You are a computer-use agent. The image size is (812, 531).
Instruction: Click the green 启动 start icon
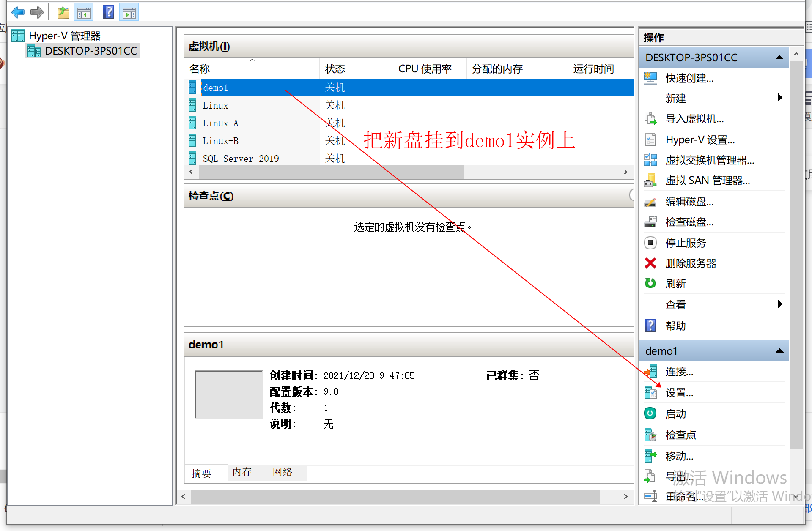click(x=650, y=413)
